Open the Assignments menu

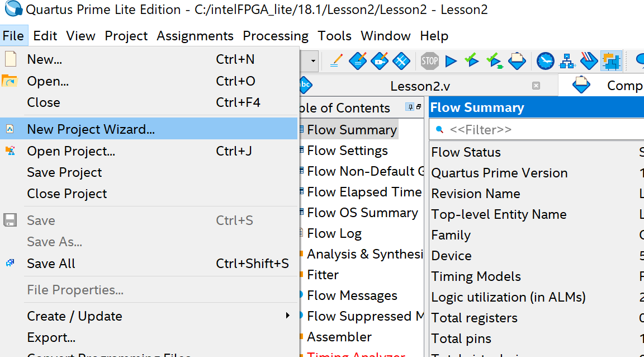pos(195,36)
